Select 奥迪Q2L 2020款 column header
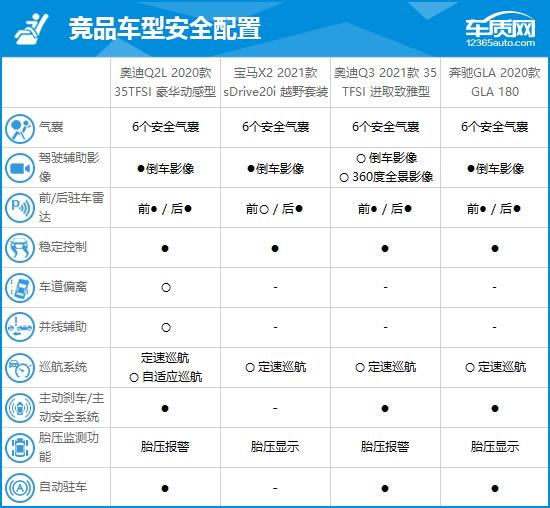The height and width of the screenshot is (508, 550). [x=165, y=82]
